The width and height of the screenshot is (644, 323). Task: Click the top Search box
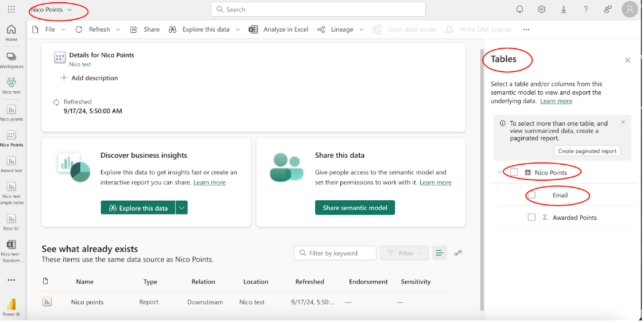pos(319,9)
